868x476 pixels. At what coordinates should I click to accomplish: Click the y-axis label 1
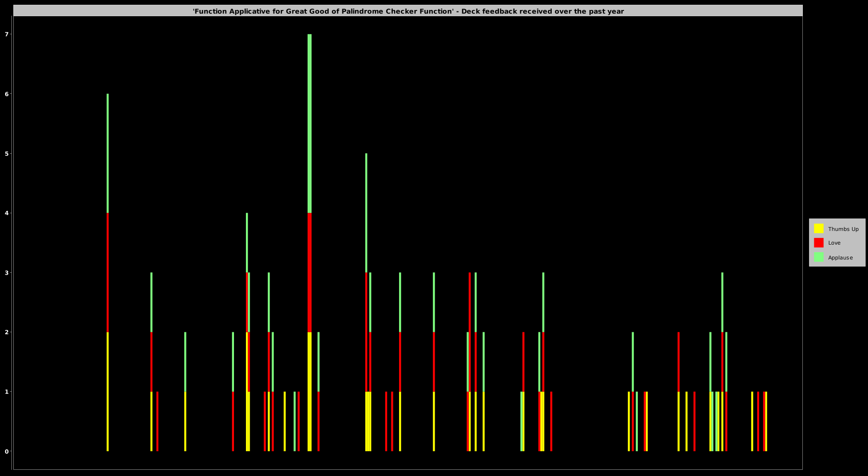click(x=7, y=392)
